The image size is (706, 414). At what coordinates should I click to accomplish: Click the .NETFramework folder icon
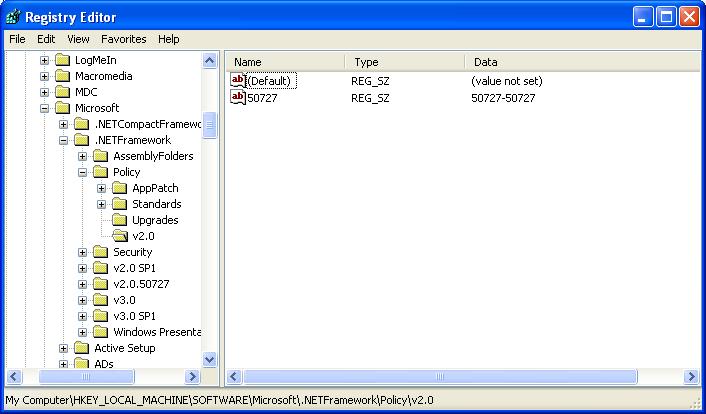(81, 140)
